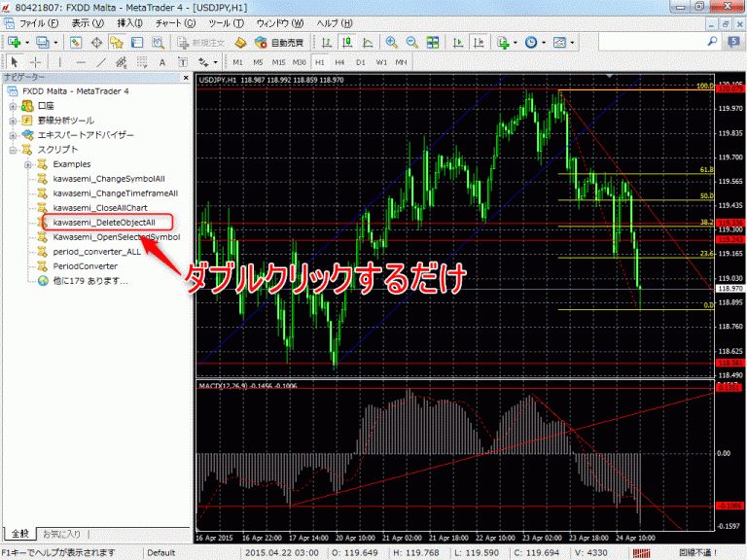Switch to W1 timeframe
The width and height of the screenshot is (747, 560).
point(381,62)
